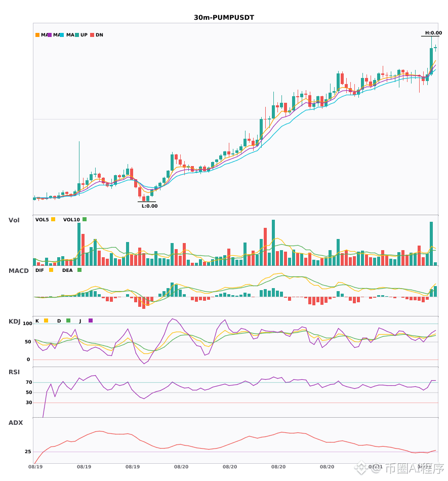This screenshot has height=481, width=448.
Task: Click the H:0.00 high price label
Action: coord(433,33)
